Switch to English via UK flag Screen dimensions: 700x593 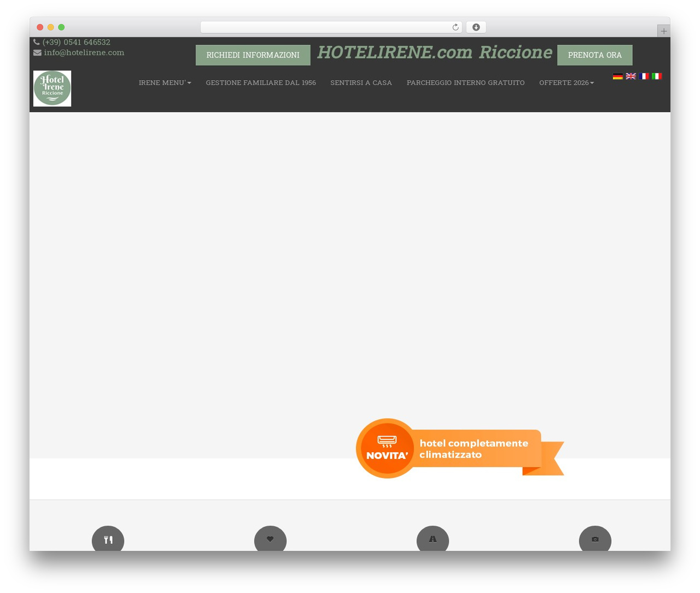coord(631,76)
